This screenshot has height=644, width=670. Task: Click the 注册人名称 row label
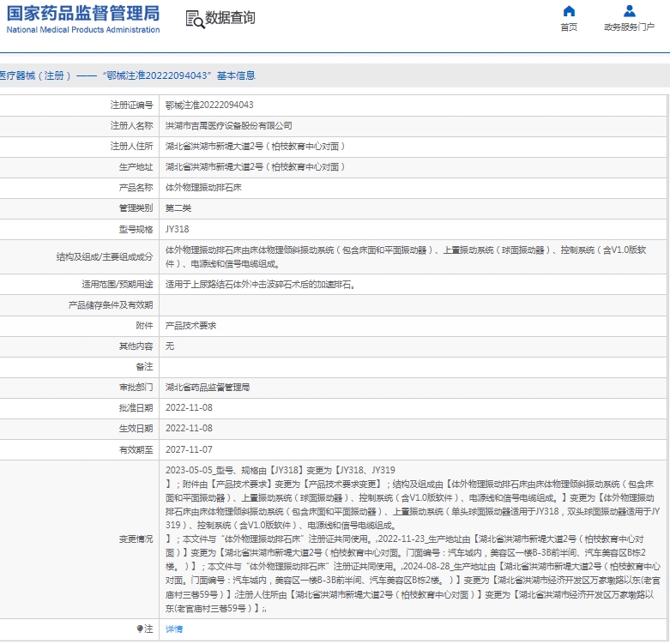pyautogui.click(x=131, y=125)
